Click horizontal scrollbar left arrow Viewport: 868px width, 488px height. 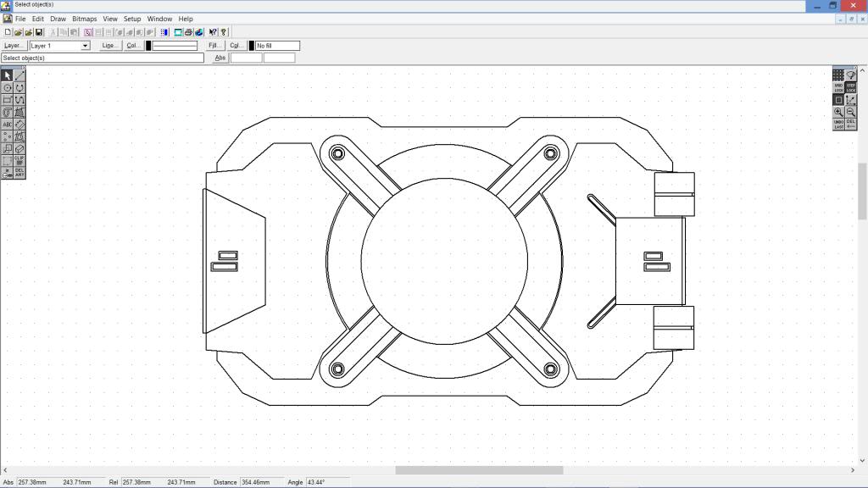pyautogui.click(x=5, y=470)
